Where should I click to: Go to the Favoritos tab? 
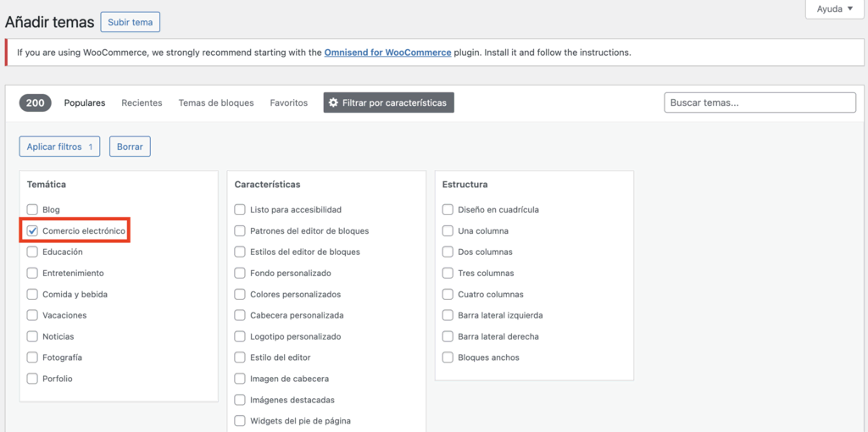(289, 103)
